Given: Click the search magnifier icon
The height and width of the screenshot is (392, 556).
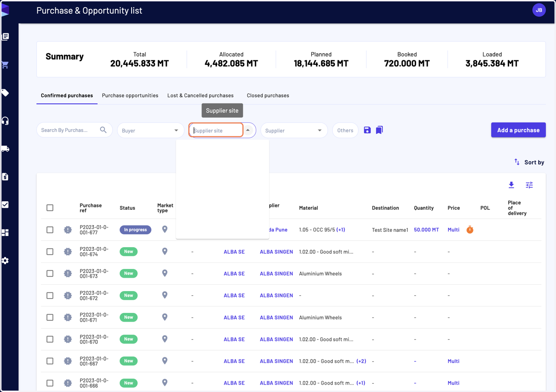Looking at the screenshot, I should click(x=103, y=130).
